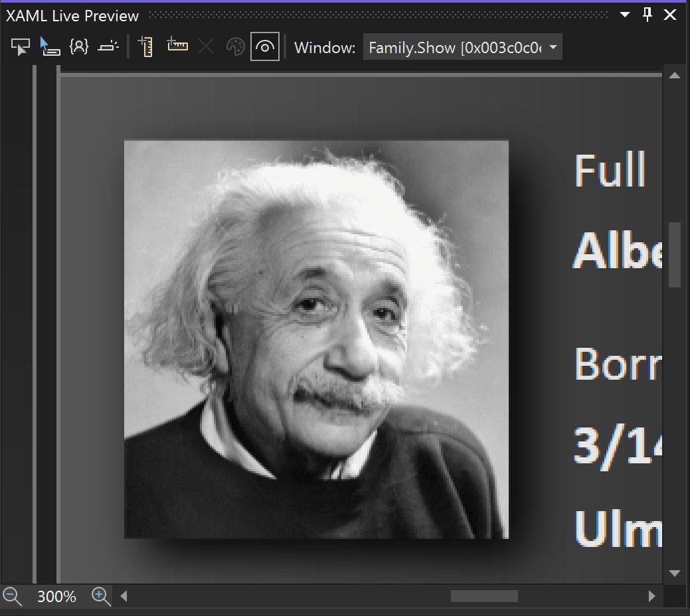Open the Window selection dropdown for Family.Show
Image resolution: width=690 pixels, height=616 pixels.
coord(463,46)
